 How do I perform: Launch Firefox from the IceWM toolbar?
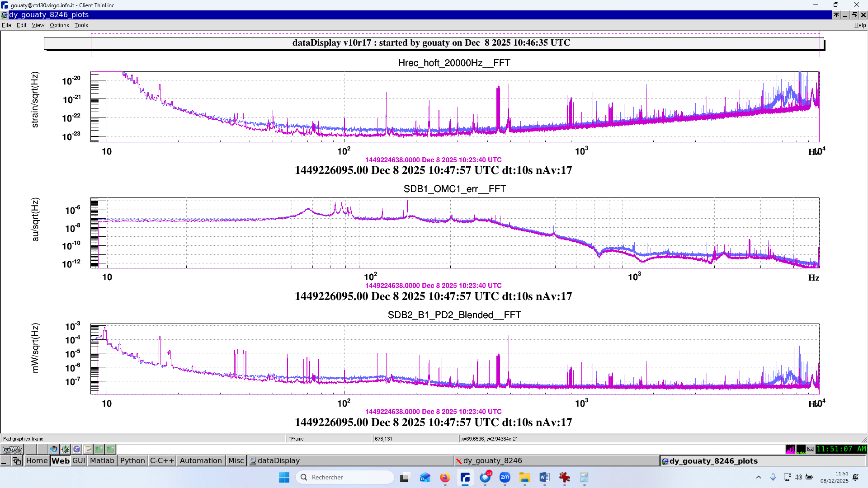point(54,449)
